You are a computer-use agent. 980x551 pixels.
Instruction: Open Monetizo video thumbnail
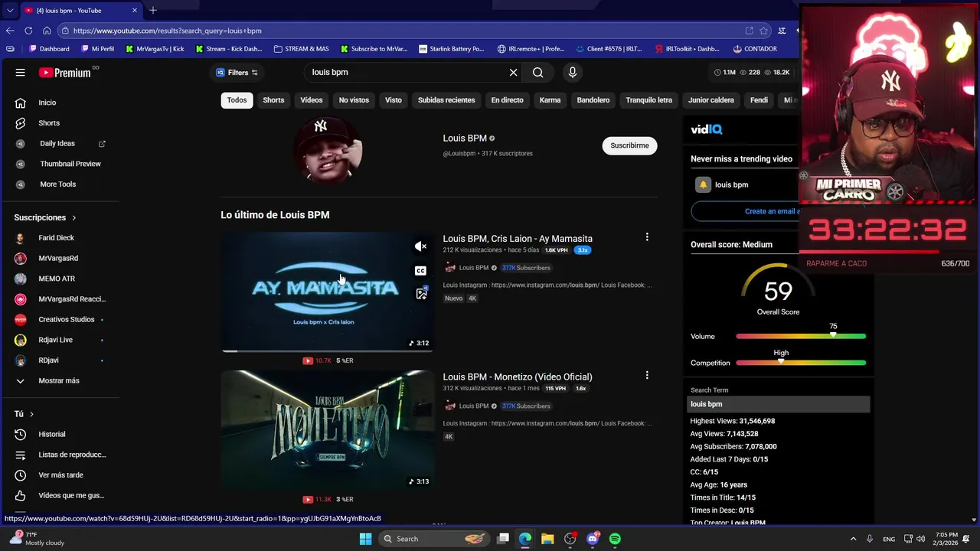pyautogui.click(x=328, y=430)
